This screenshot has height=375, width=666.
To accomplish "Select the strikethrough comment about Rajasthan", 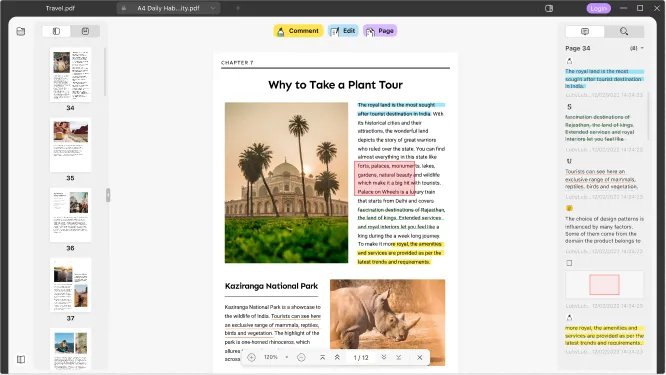I will coord(600,128).
